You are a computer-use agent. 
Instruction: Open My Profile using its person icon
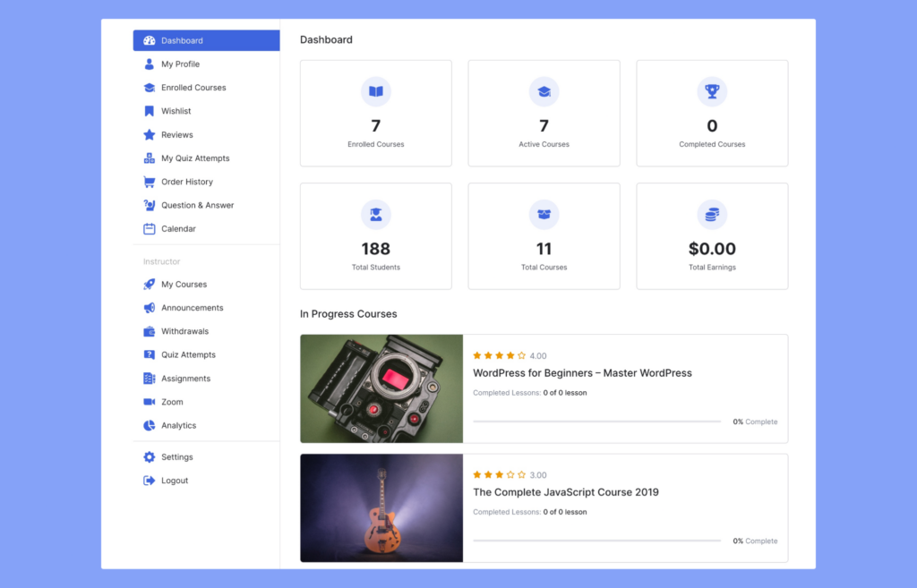147,64
